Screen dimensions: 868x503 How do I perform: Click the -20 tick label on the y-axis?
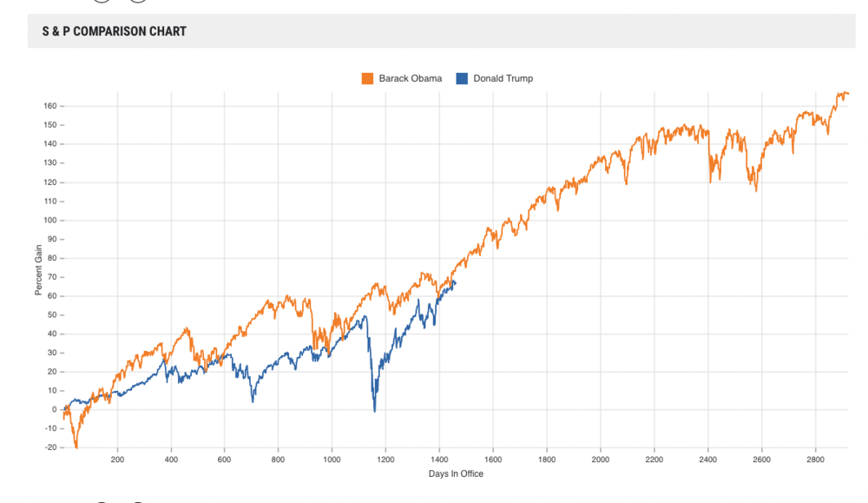pos(49,447)
